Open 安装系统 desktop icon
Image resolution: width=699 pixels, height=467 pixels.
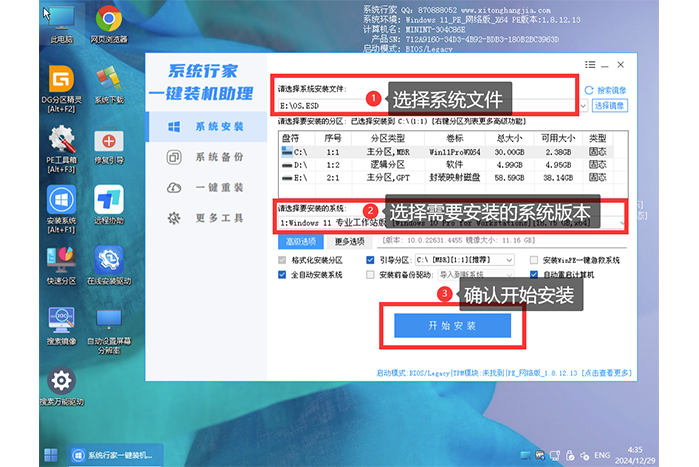61,209
